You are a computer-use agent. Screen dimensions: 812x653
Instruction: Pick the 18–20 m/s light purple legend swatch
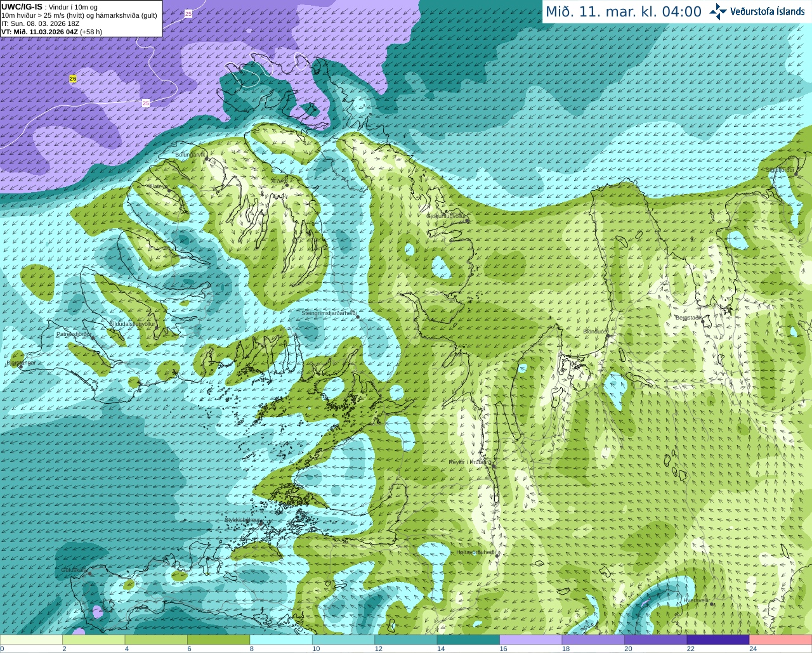tap(593, 640)
